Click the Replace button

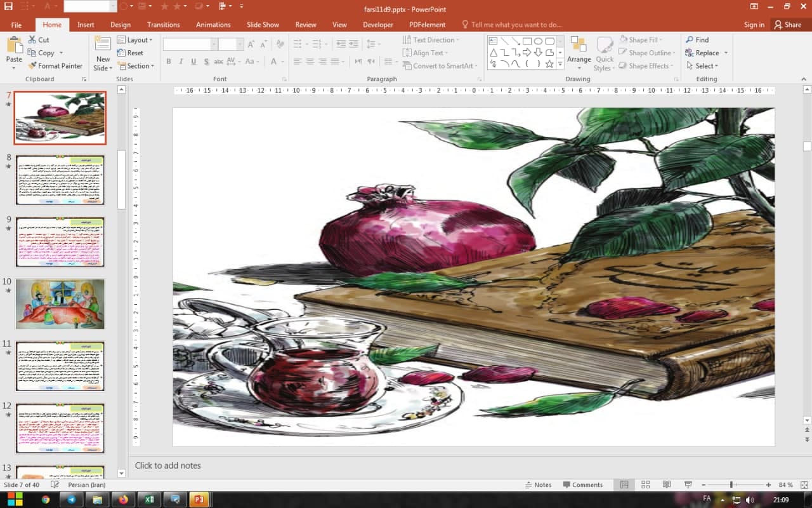tap(706, 53)
